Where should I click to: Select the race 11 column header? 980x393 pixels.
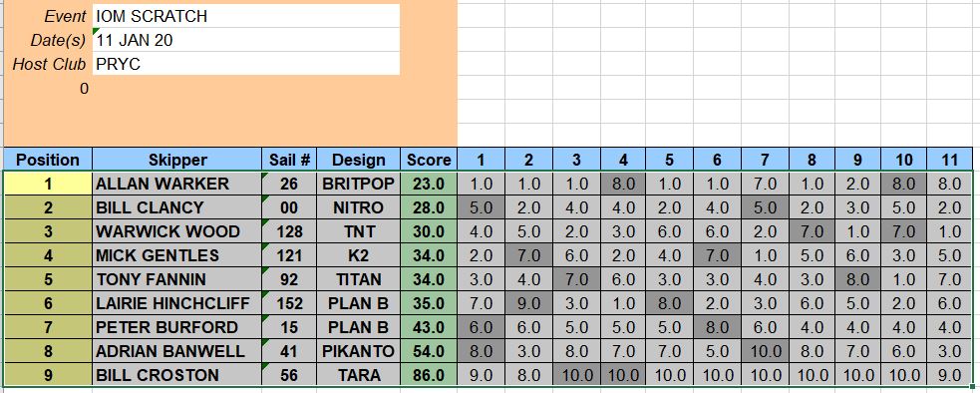click(x=949, y=160)
